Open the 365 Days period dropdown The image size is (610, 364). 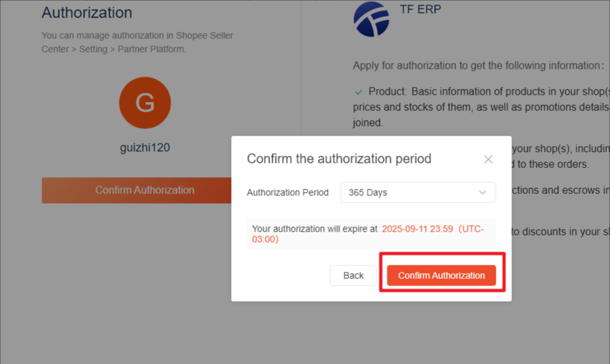pos(418,193)
